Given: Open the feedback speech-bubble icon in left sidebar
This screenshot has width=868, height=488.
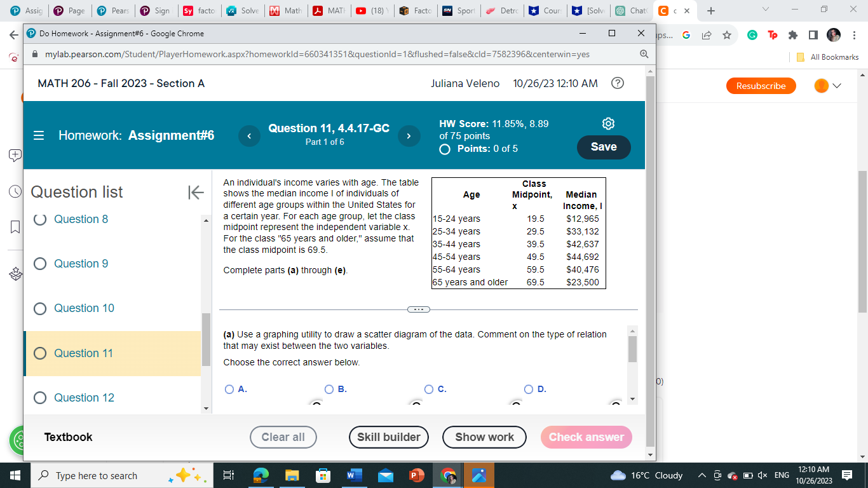Looking at the screenshot, I should (x=15, y=155).
